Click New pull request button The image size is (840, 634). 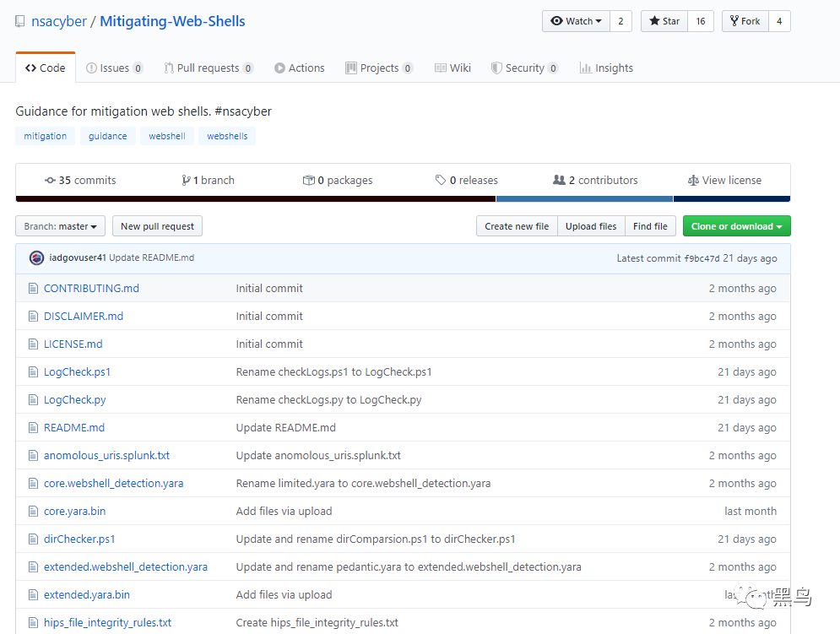click(158, 226)
